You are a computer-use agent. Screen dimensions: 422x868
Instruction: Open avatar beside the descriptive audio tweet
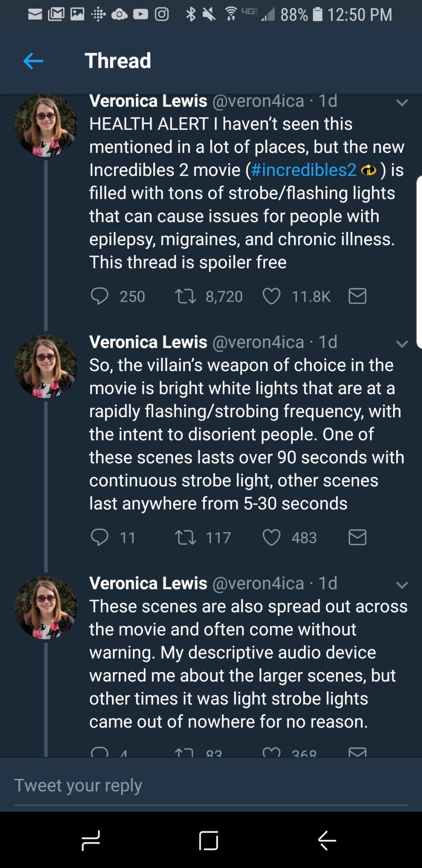coord(46,607)
